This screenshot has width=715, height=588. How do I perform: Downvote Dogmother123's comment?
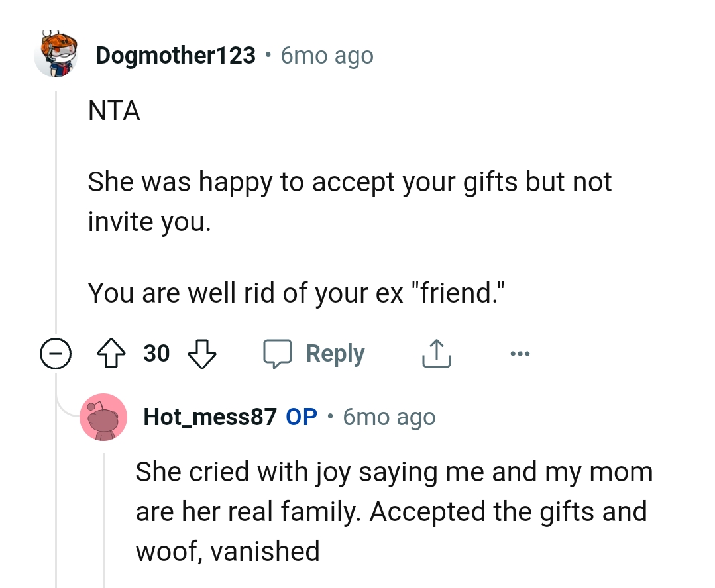coord(202,354)
